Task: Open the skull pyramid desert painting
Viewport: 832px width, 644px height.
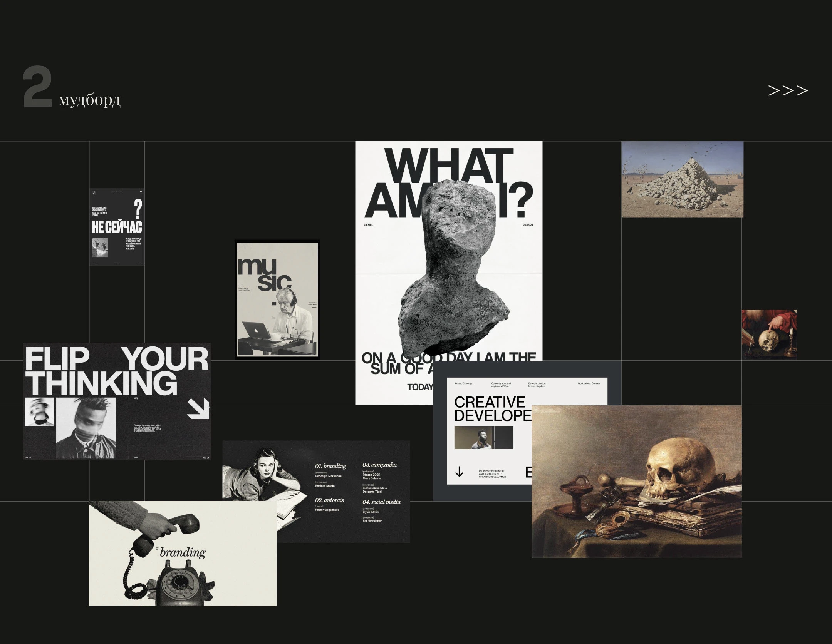Action: (682, 179)
